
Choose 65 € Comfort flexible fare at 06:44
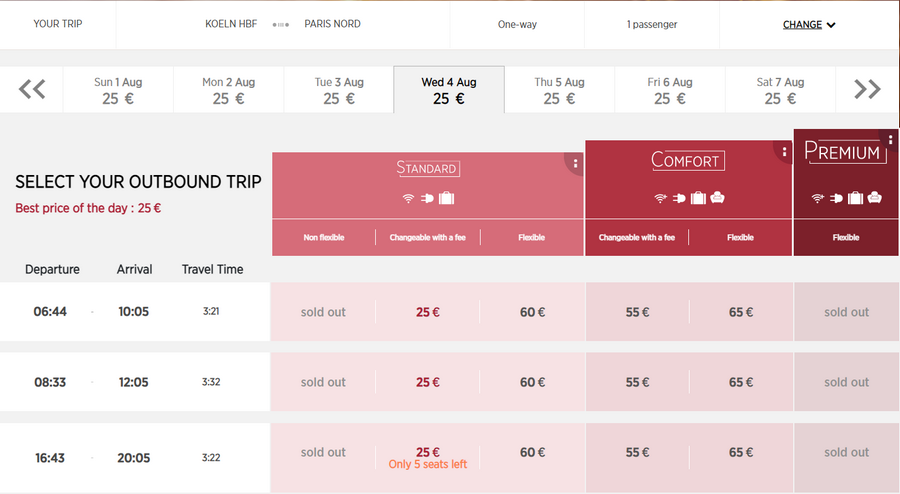741,312
